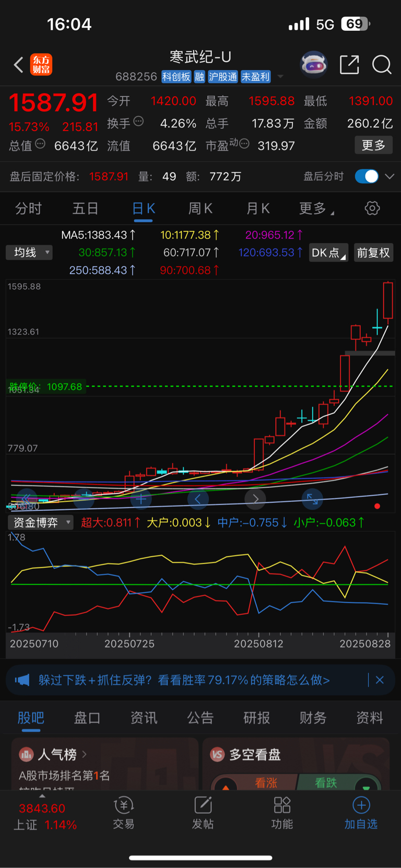This screenshot has height=868, width=401.
Task: Open the 股吧 forum tab
Action: (x=31, y=718)
